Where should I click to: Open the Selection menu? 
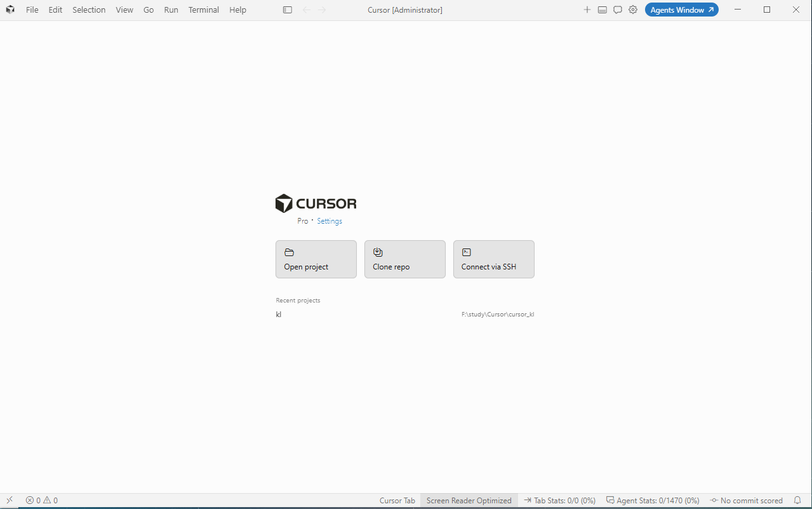(x=89, y=10)
